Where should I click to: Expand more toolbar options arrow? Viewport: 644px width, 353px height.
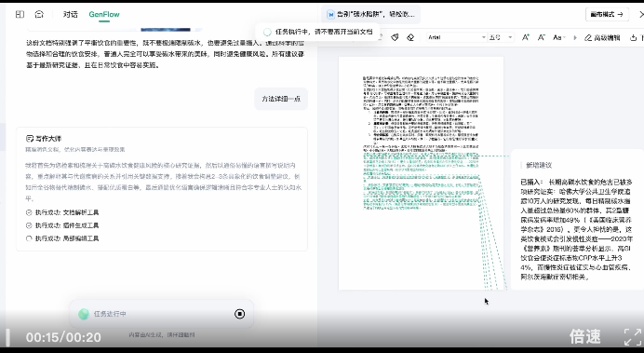tap(575, 37)
